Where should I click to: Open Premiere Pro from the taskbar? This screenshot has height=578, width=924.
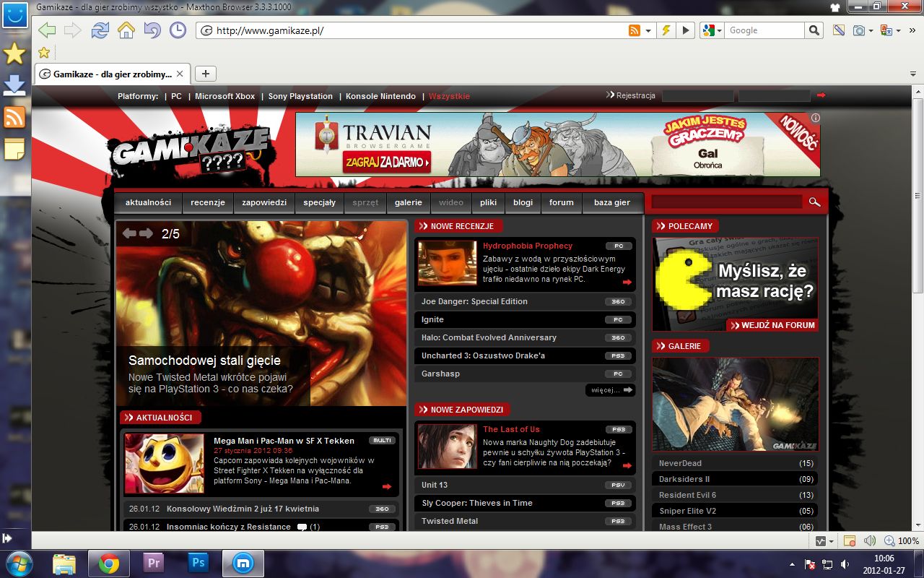pos(153,564)
